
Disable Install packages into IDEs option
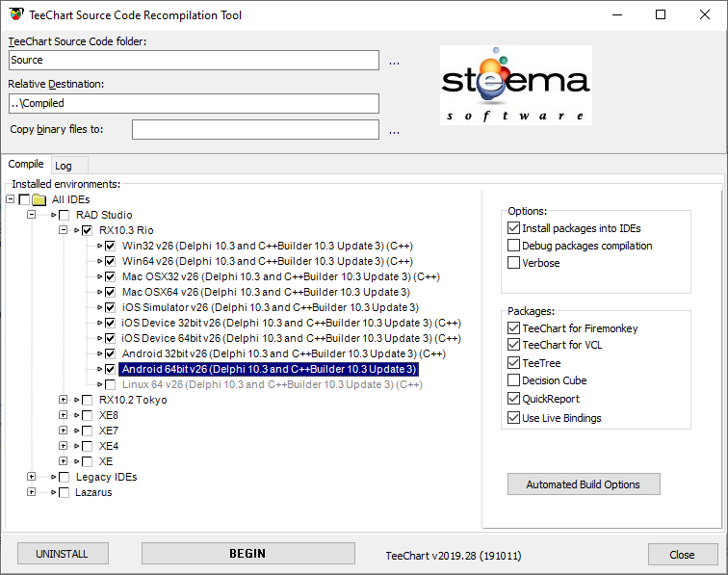(x=513, y=228)
